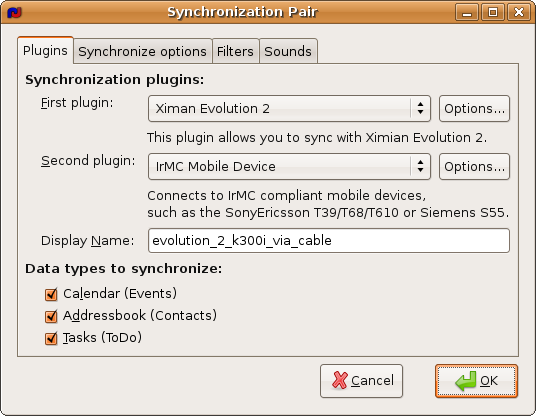Open Options for the first plugin
The width and height of the screenshot is (536, 416).
(474, 109)
